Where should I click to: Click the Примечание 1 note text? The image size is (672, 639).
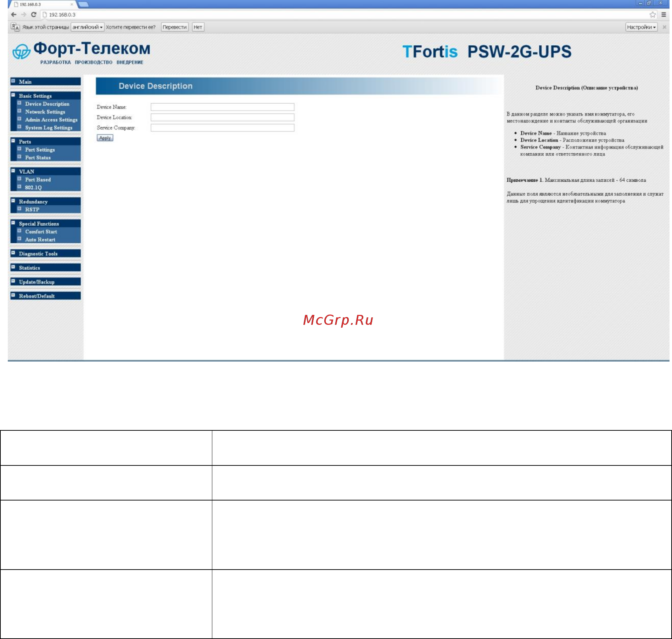576,180
